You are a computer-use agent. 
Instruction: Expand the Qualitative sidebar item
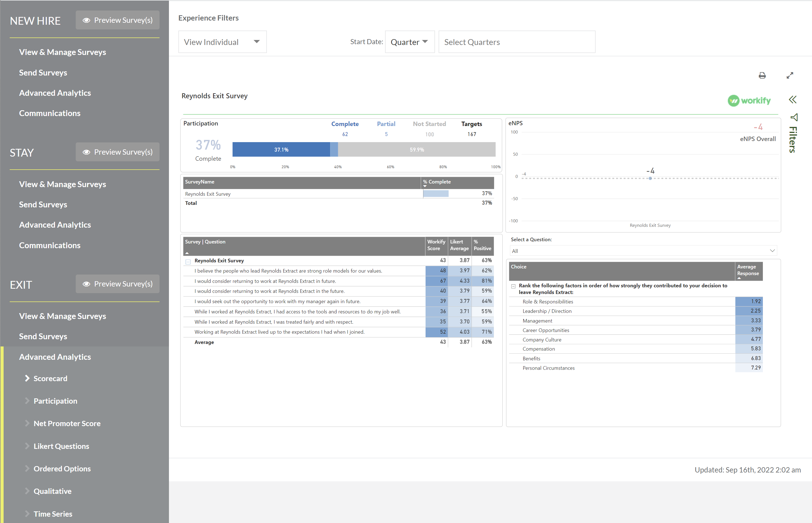tap(27, 491)
